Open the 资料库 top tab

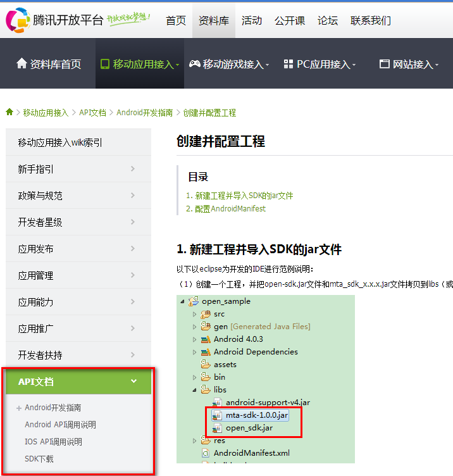click(214, 21)
